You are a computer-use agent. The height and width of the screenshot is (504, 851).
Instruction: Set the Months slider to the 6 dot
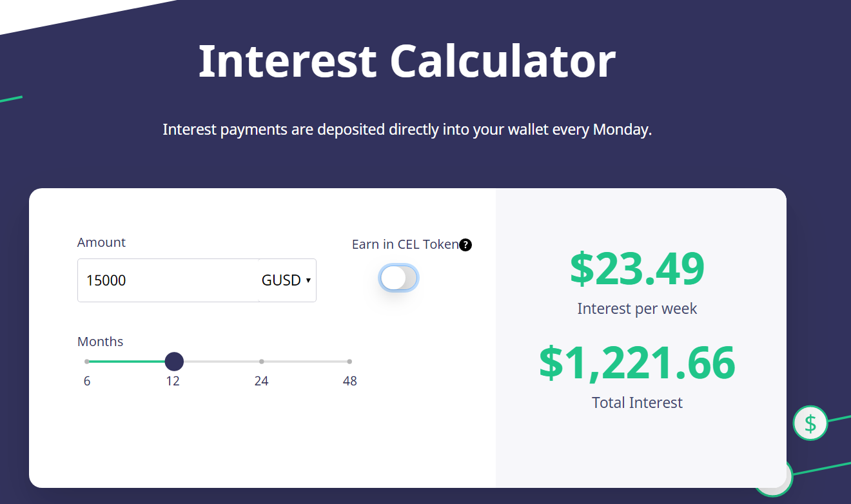(x=87, y=362)
